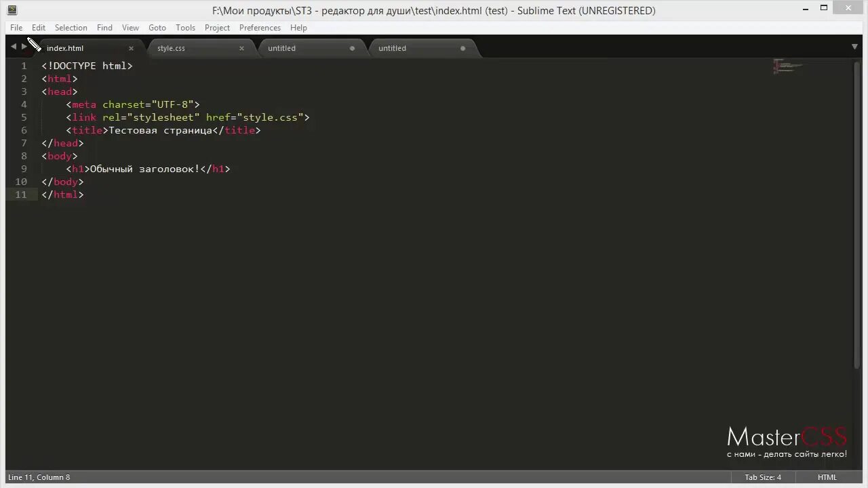Open the Preferences menu

pos(260,28)
